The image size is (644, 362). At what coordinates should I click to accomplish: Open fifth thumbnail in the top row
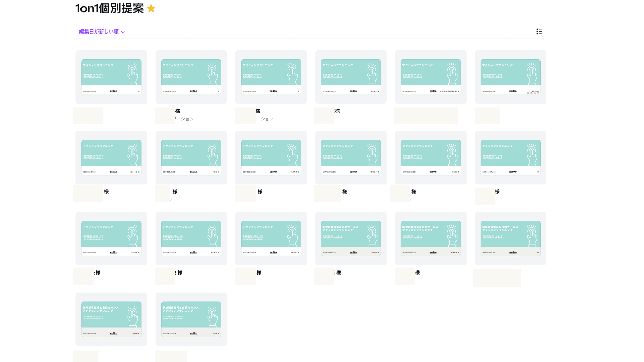[431, 77]
